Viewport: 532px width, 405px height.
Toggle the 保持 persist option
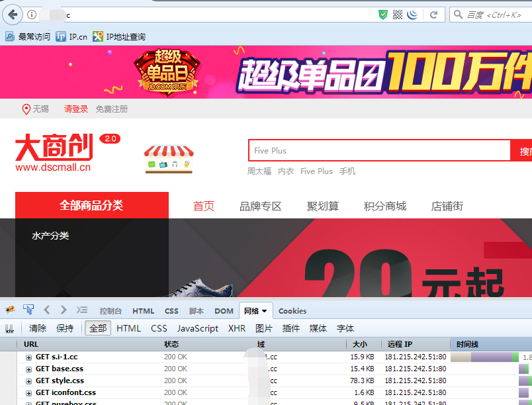pos(65,328)
